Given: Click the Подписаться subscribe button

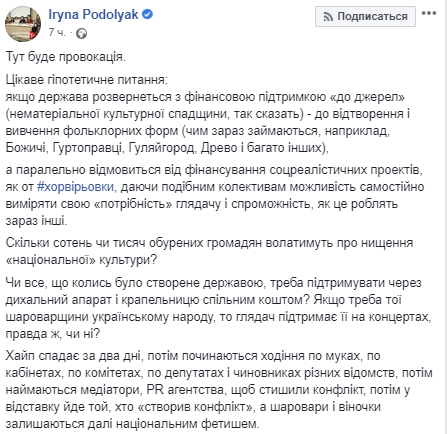Looking at the screenshot, I should [x=365, y=16].
